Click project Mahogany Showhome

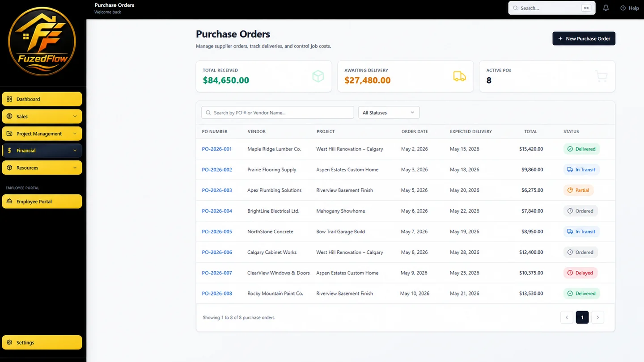340,211
